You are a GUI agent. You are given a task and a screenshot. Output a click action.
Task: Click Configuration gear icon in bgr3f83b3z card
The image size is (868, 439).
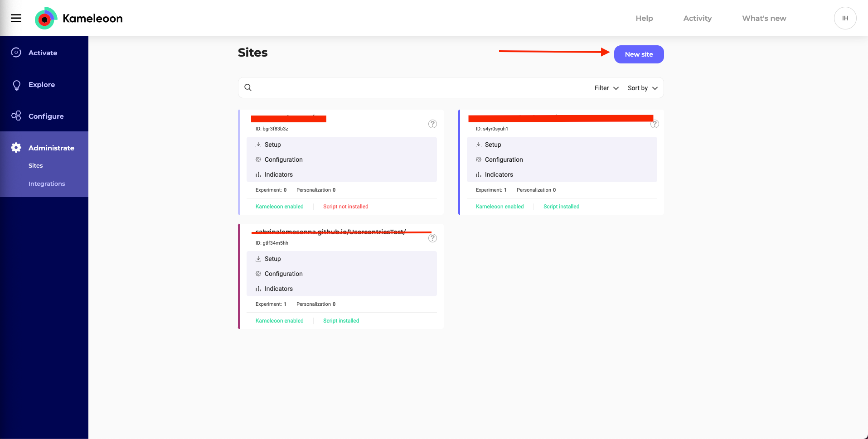pos(258,159)
